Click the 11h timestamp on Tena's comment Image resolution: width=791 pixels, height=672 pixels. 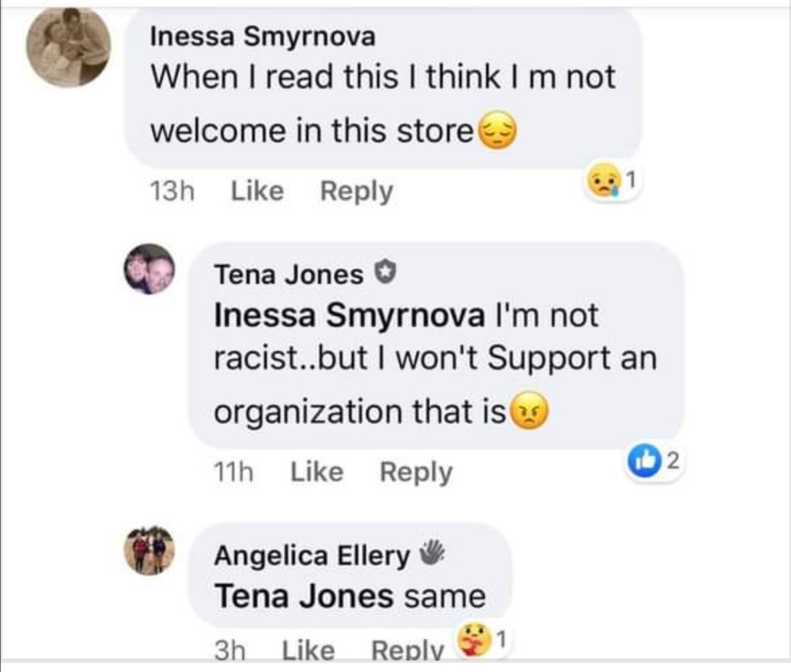point(232,472)
